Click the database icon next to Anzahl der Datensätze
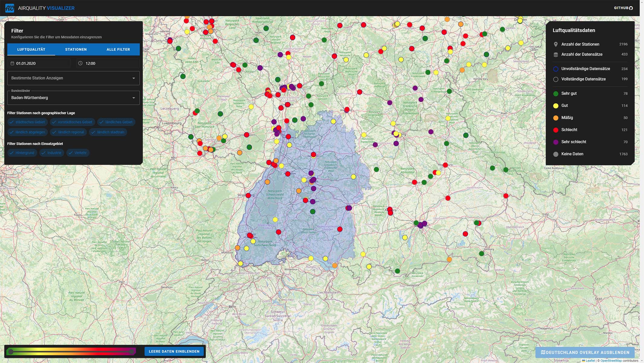The image size is (644, 363). [x=555, y=54]
